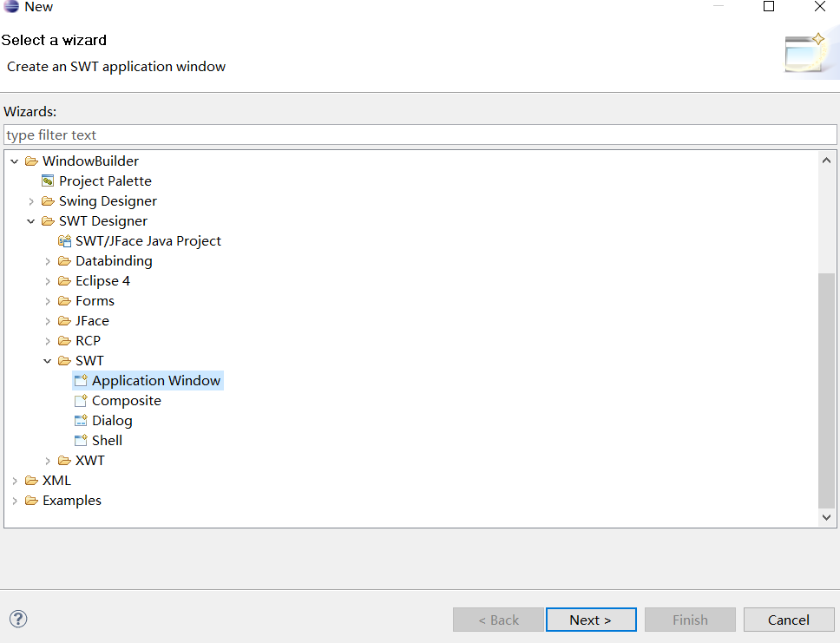The width and height of the screenshot is (840, 643).
Task: Click the Shell wizard icon
Action: click(80, 440)
